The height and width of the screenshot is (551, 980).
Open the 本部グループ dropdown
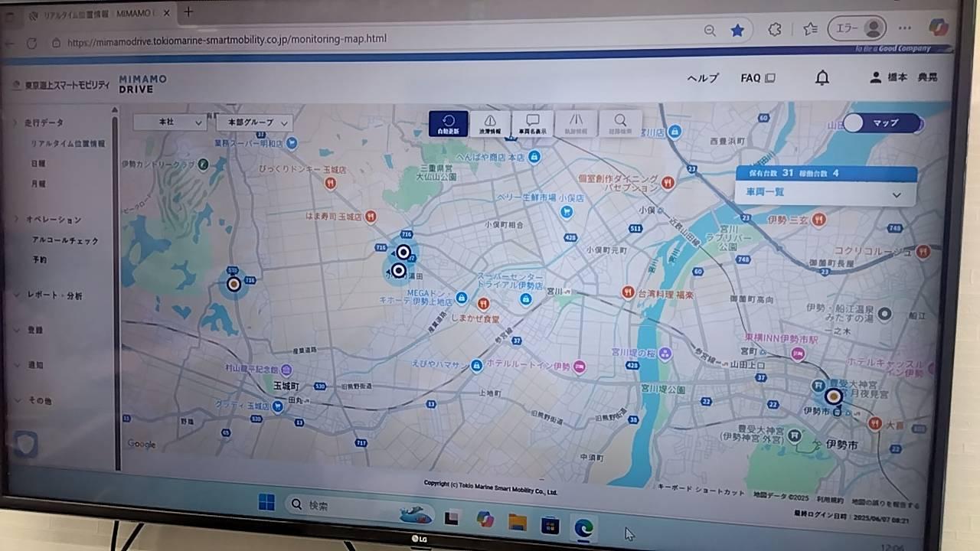(254, 122)
